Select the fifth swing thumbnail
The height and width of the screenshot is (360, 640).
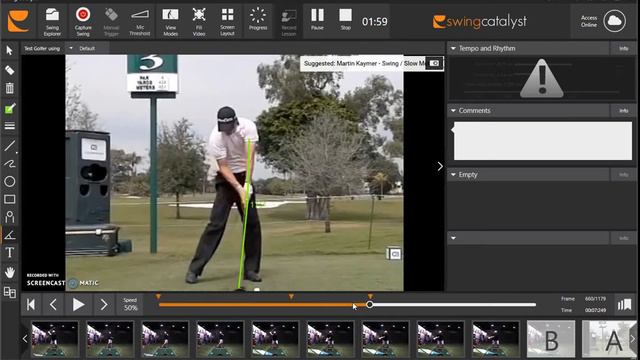coord(275,339)
